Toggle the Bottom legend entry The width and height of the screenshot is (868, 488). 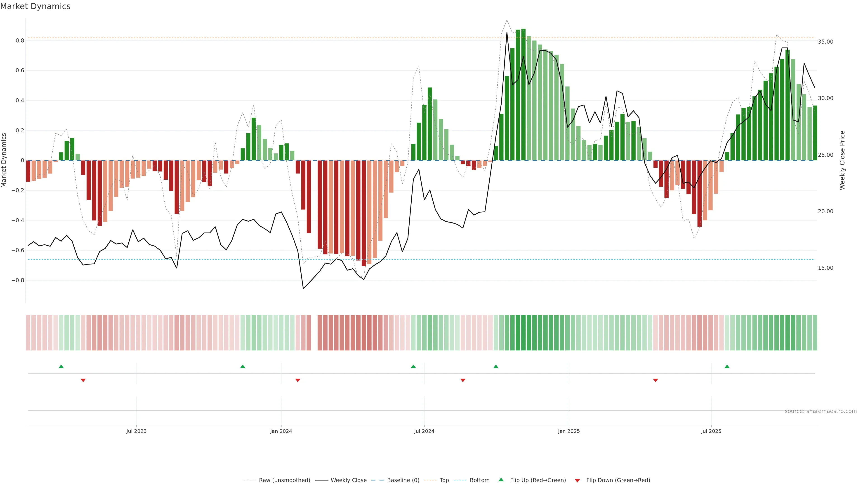(x=479, y=480)
